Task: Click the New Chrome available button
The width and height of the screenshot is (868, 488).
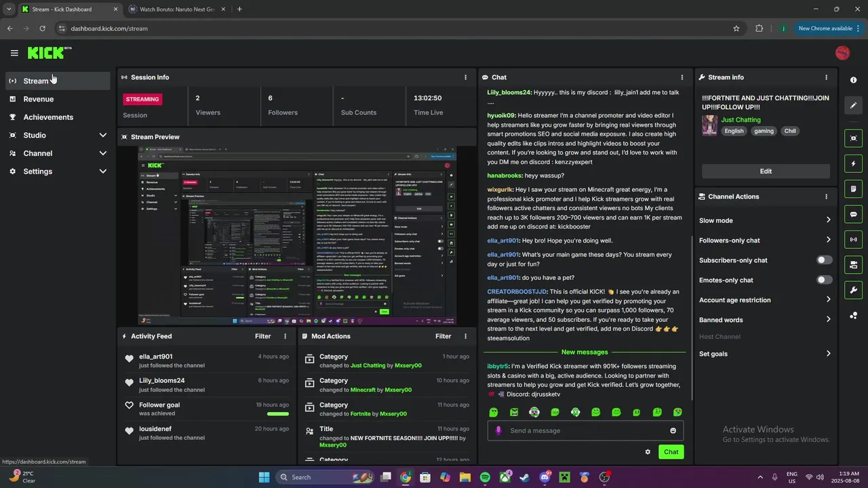Action: coord(829,28)
